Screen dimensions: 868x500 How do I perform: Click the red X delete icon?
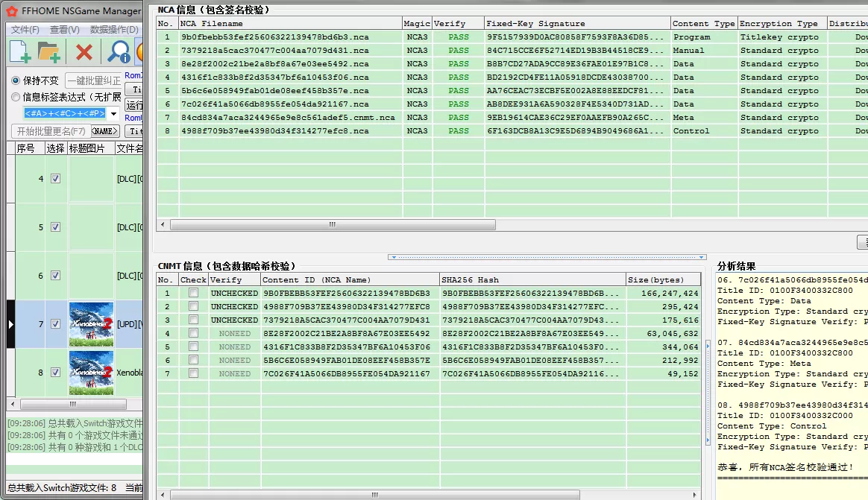coord(84,51)
